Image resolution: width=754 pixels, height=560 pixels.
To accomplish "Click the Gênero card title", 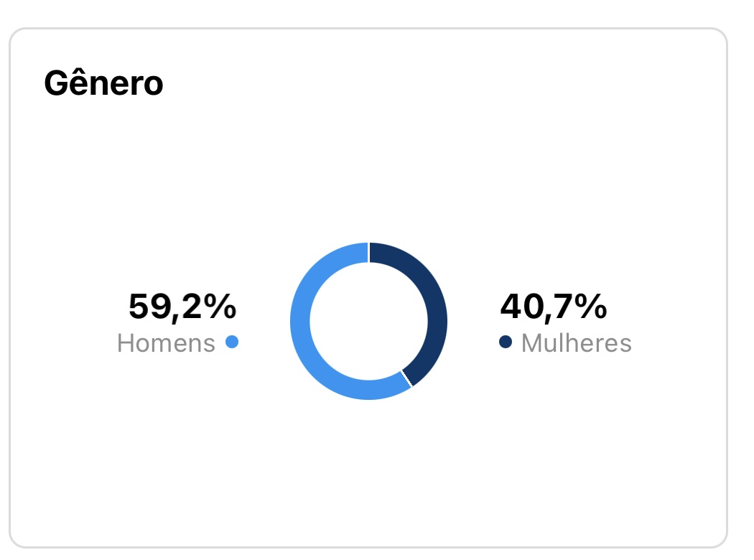I will (103, 84).
